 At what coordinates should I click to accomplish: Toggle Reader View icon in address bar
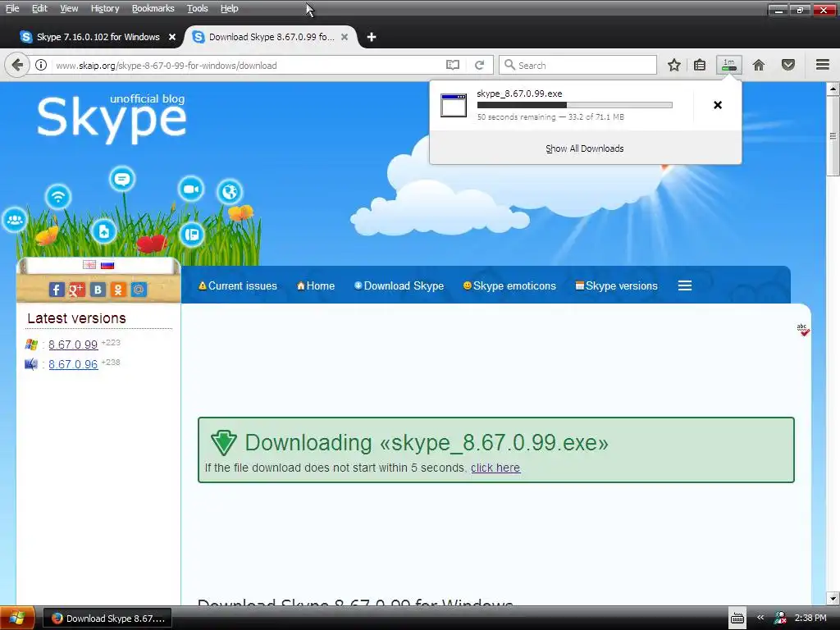[453, 66]
